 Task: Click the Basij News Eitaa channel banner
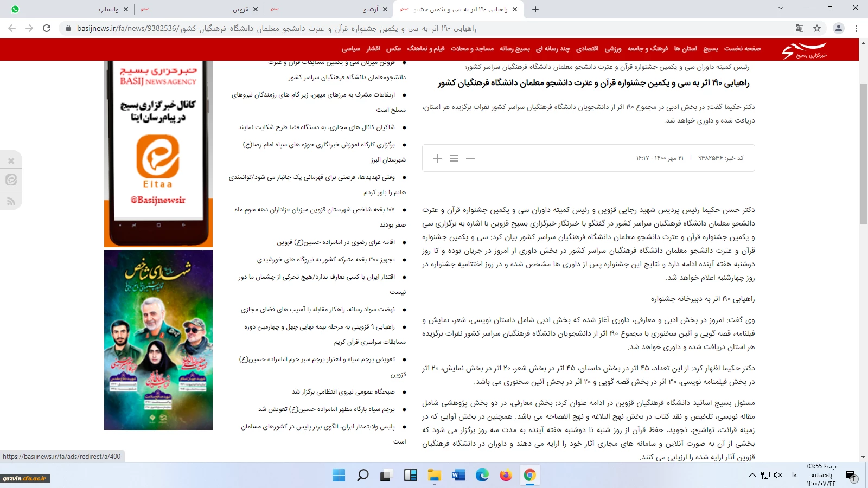[x=158, y=154]
